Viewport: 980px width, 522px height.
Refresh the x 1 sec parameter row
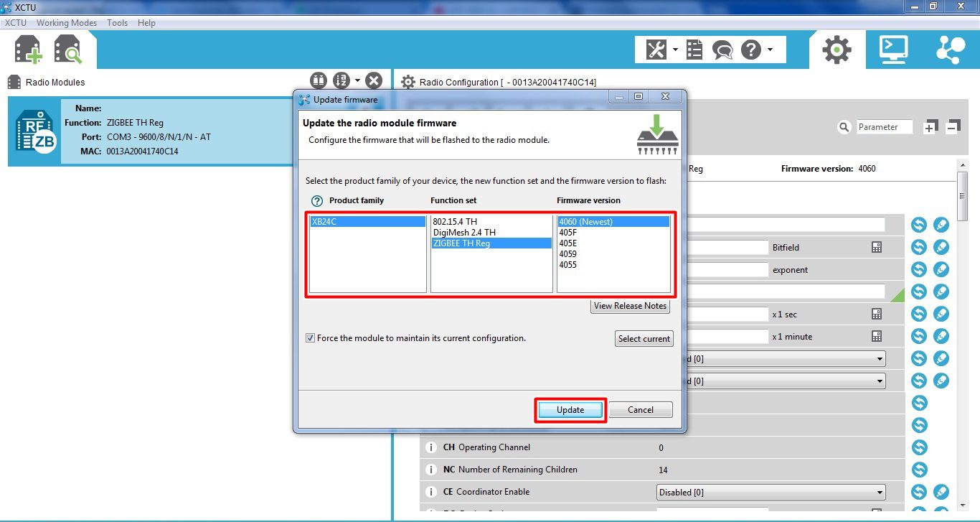pos(919,314)
